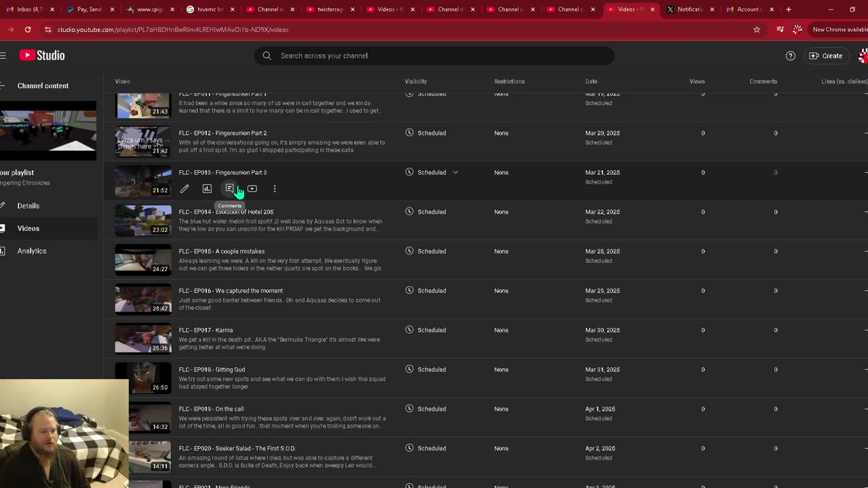Close the hivemc Google tab
868x488 pixels.
click(232, 9)
